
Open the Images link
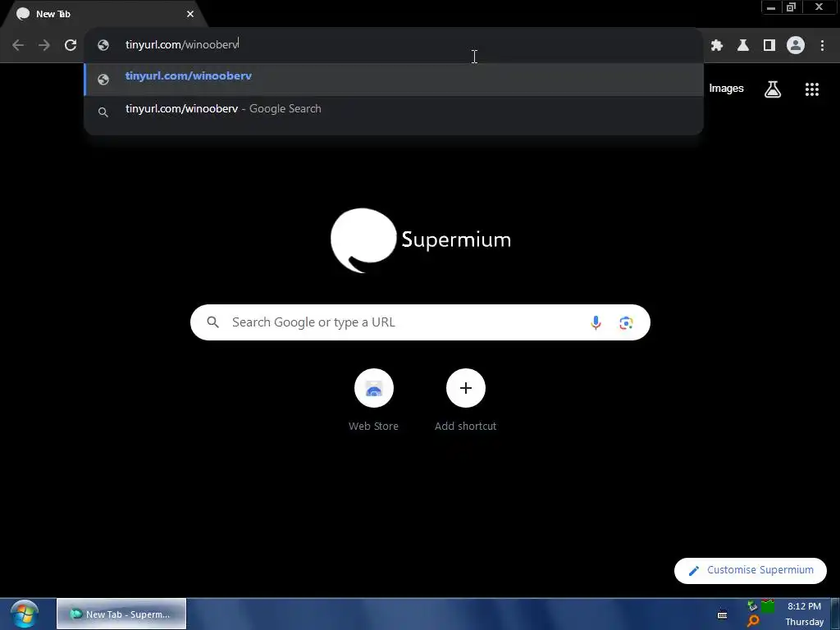[x=726, y=89]
